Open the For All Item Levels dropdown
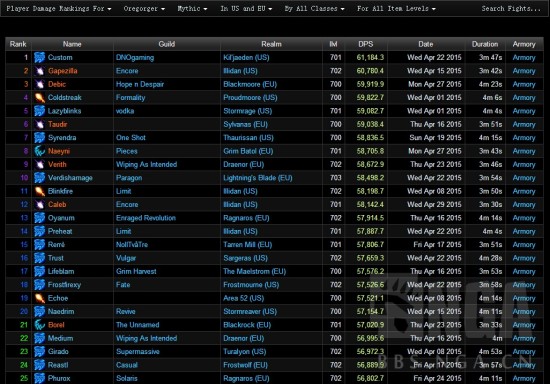Screen dimensions: 550x384 (396, 8)
